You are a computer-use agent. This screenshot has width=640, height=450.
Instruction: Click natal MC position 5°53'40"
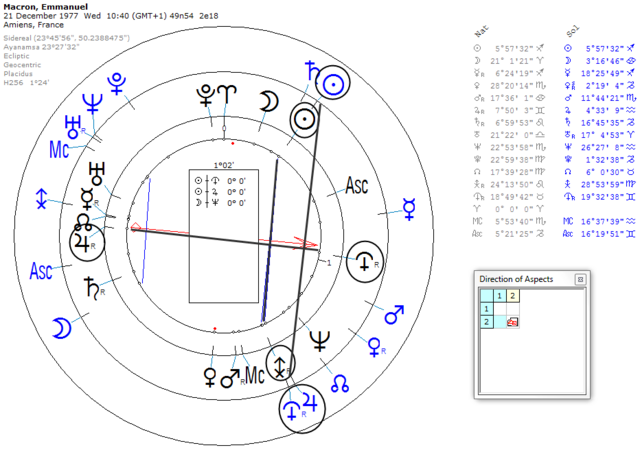point(514,221)
